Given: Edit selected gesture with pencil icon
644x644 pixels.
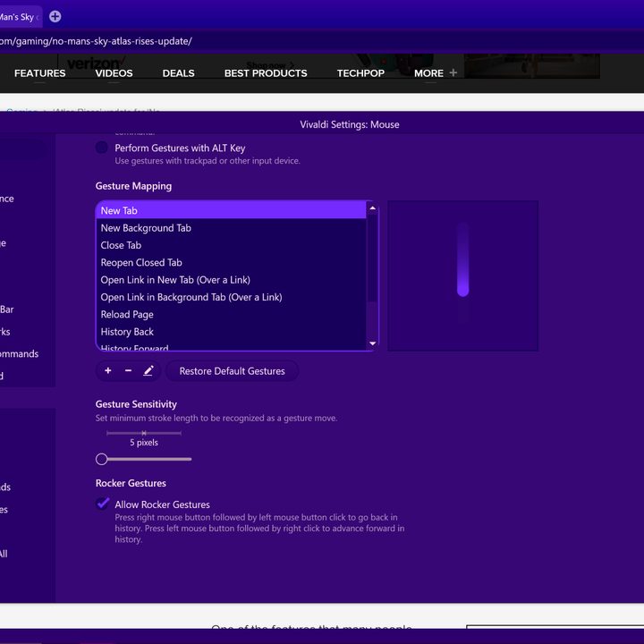Looking at the screenshot, I should pyautogui.click(x=148, y=370).
